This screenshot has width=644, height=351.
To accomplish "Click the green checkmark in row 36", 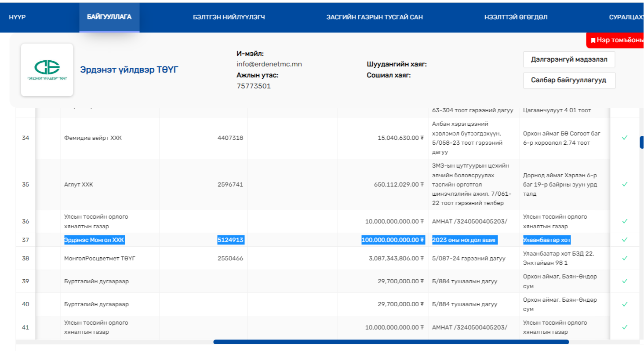I will click(624, 221).
